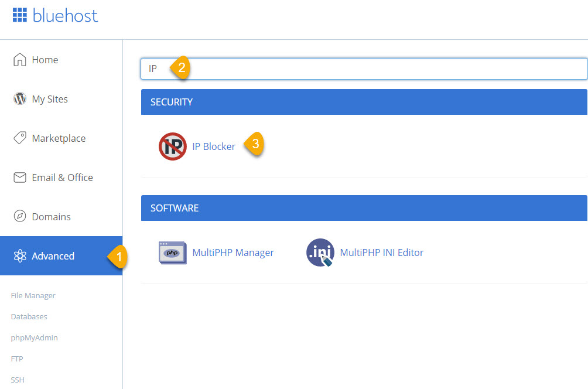Open phpMyAdmin submenu link
This screenshot has height=389, width=588.
pyautogui.click(x=34, y=337)
